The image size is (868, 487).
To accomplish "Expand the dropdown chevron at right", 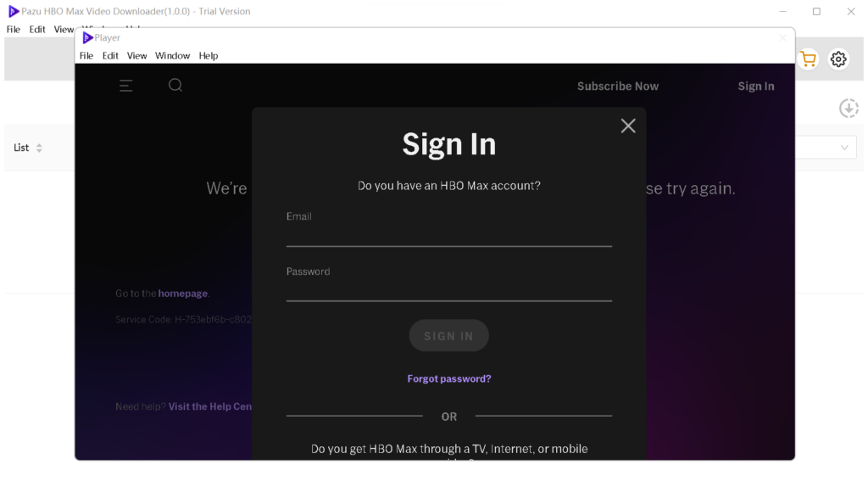I will pos(844,148).
